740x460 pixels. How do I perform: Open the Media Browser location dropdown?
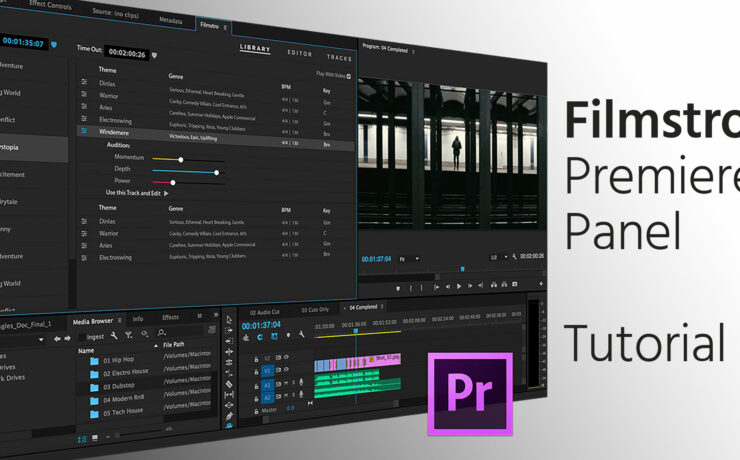tap(41, 339)
